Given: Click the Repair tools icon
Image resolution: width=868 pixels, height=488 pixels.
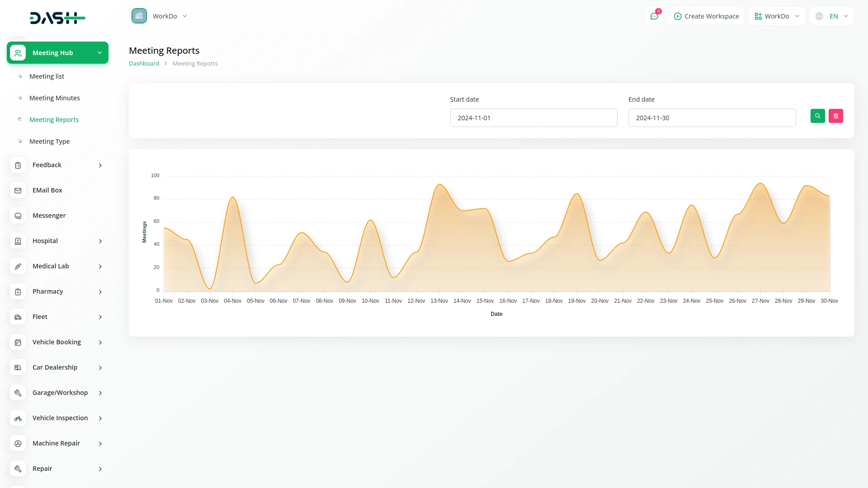Looking at the screenshot, I should tap(18, 469).
